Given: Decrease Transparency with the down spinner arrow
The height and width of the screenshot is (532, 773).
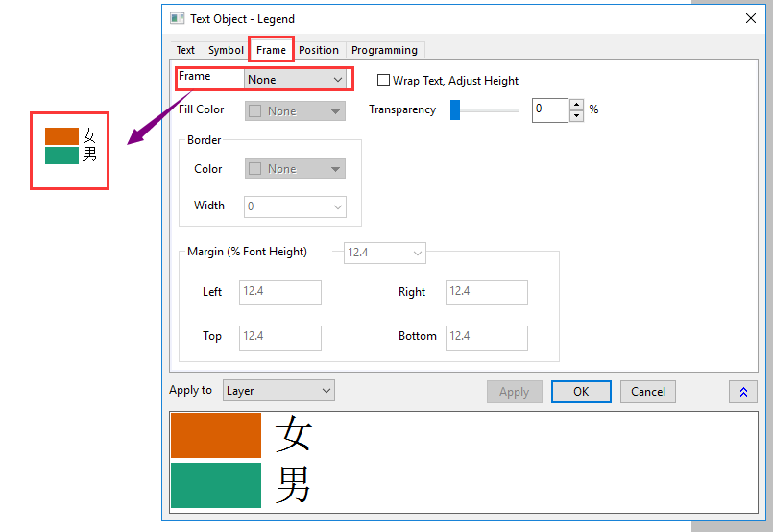Looking at the screenshot, I should (x=576, y=116).
